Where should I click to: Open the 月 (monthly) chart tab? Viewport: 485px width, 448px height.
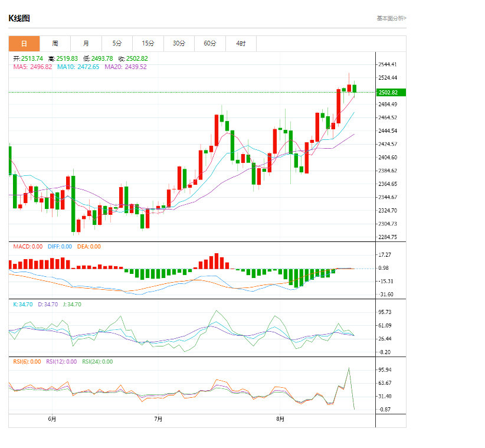point(86,44)
